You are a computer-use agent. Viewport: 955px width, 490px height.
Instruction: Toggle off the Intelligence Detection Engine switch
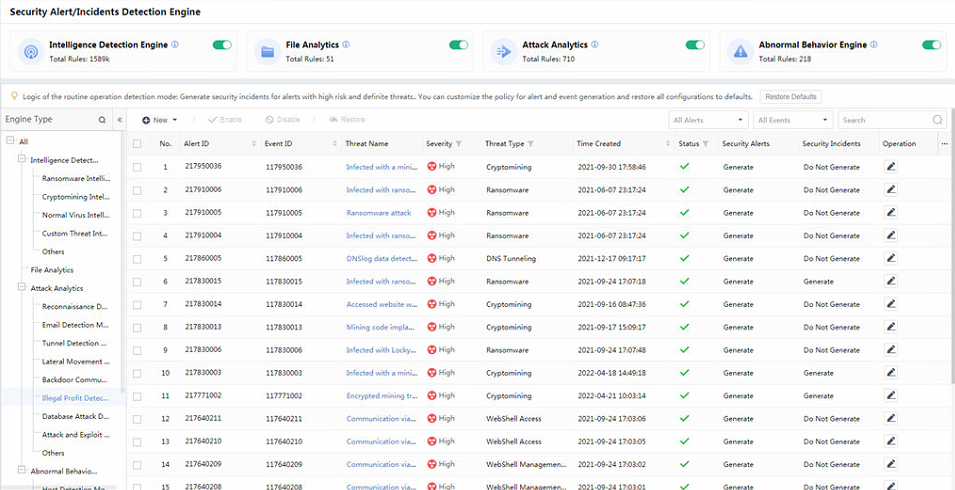(222, 45)
